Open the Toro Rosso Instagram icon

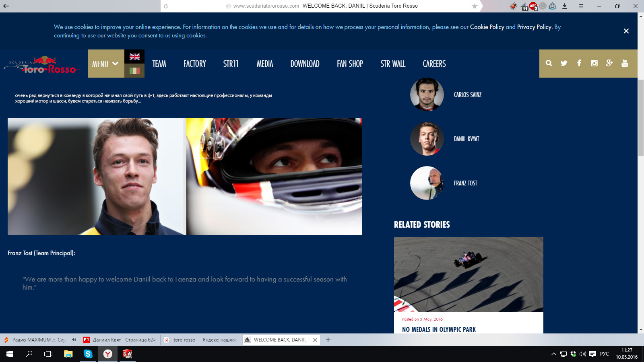pos(594,63)
